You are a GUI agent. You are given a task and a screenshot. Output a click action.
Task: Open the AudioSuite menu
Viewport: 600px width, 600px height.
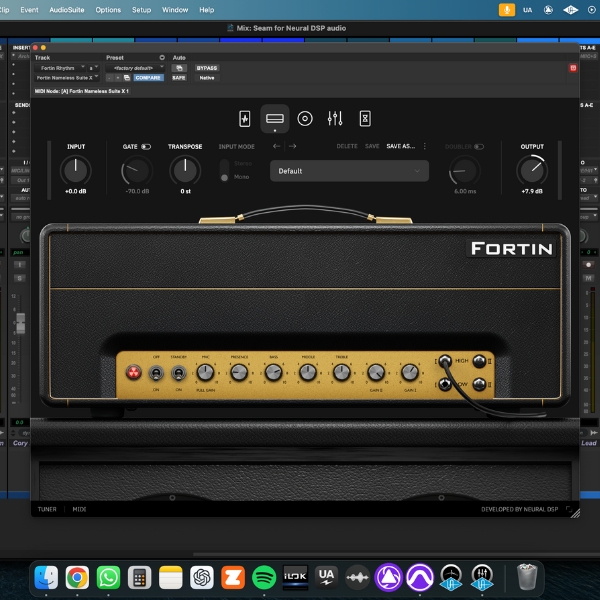point(67,10)
